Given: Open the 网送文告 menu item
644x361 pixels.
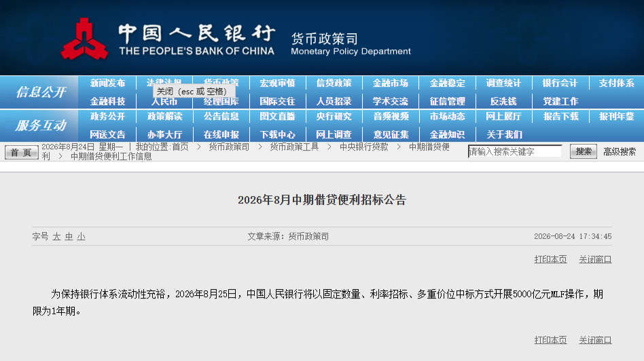Looking at the screenshot, I should click(x=107, y=134).
